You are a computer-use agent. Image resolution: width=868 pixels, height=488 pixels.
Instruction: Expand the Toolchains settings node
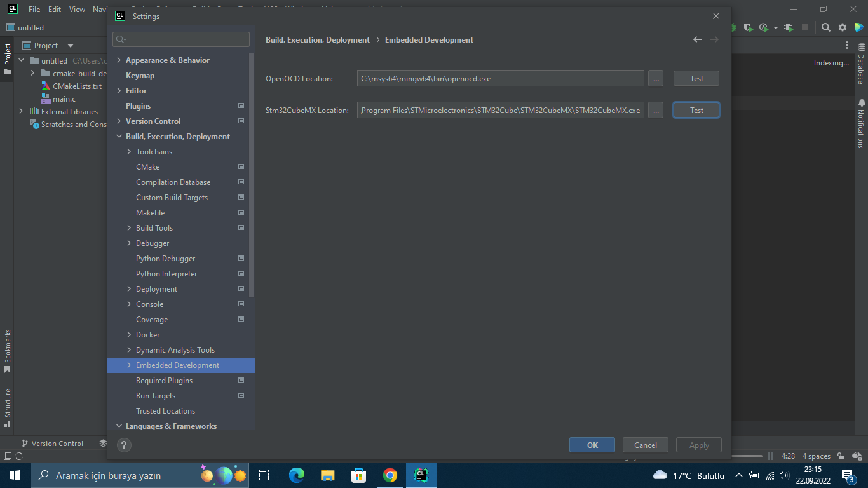(x=129, y=152)
